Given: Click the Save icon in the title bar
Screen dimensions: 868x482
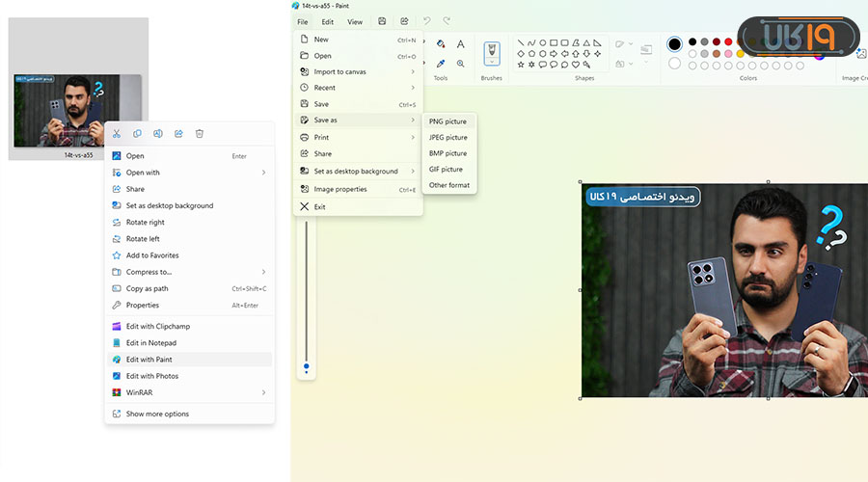Looking at the screenshot, I should [382, 21].
